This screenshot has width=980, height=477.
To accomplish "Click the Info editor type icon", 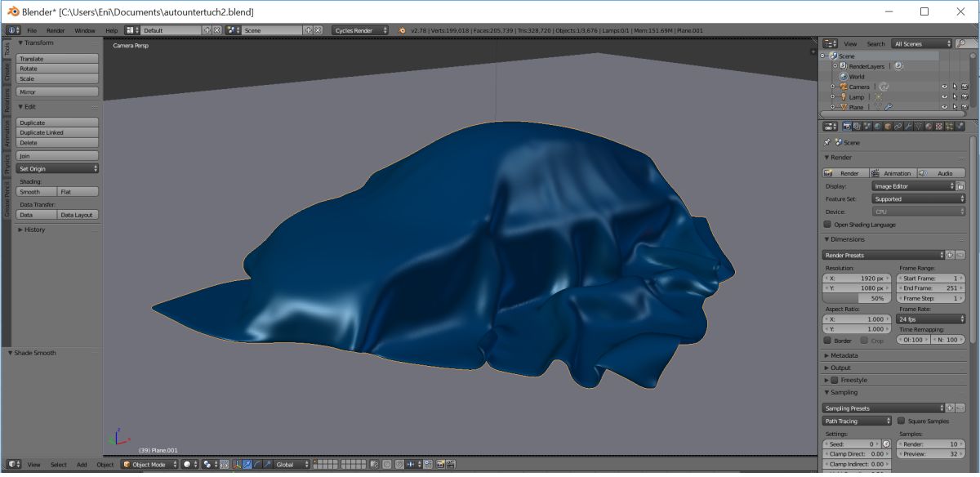I will point(14,30).
